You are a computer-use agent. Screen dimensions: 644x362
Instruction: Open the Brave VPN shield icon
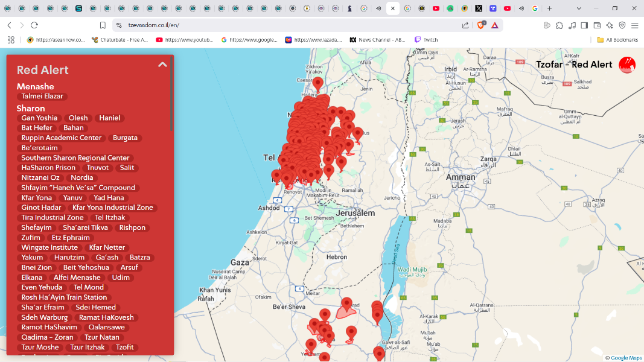pyautogui.click(x=622, y=25)
